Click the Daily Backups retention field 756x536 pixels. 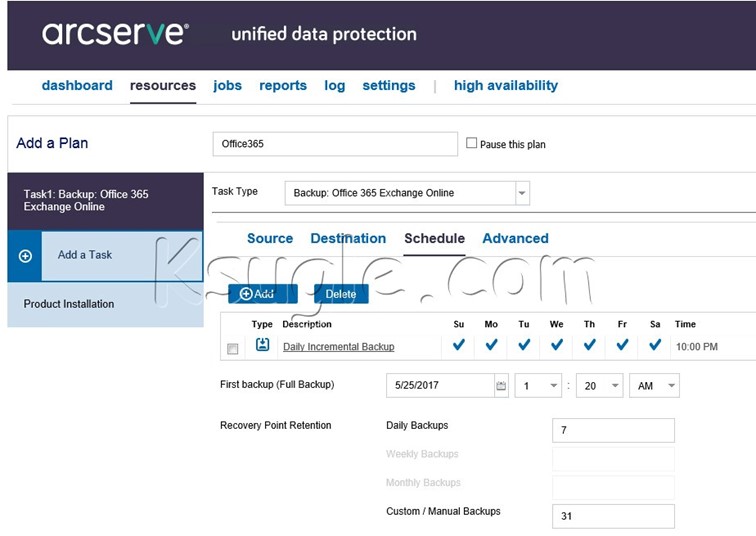pyautogui.click(x=613, y=430)
